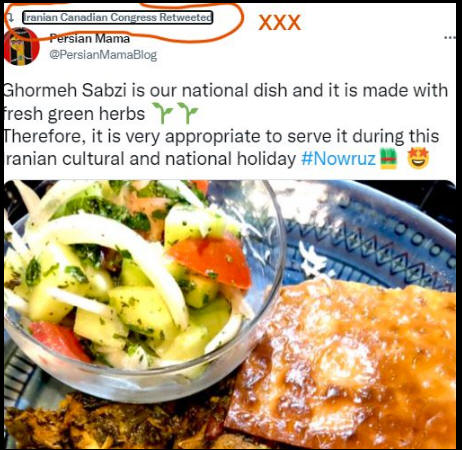
Task: Click the Nowruz hashtag flag emoji
Action: click(388, 159)
